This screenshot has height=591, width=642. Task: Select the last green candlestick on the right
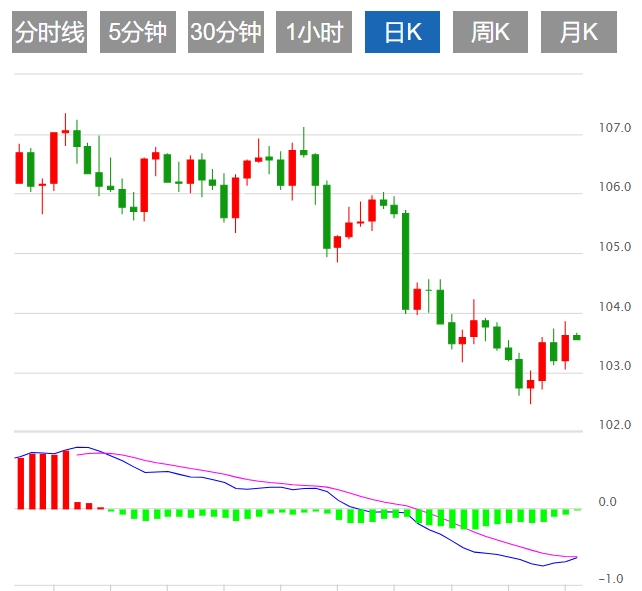pyautogui.click(x=577, y=337)
